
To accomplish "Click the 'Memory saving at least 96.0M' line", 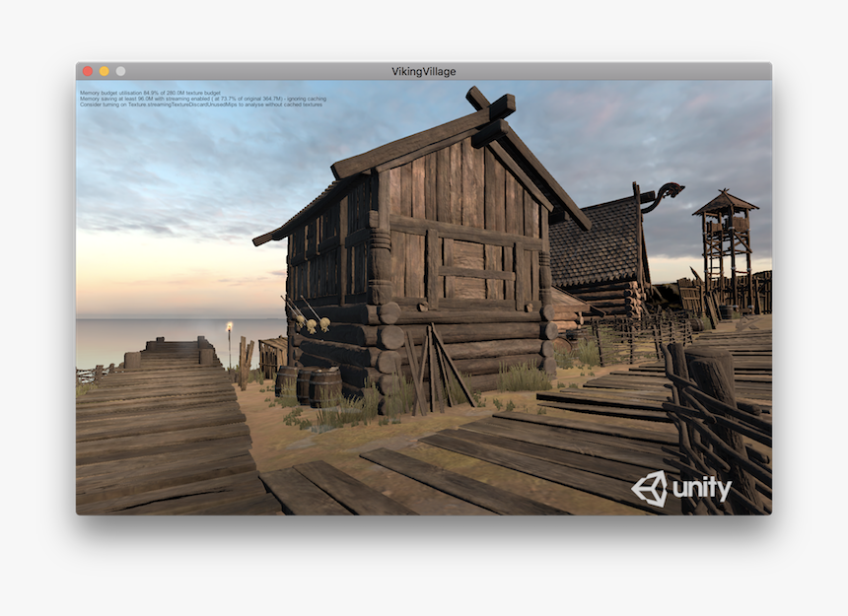I will 203,99.
